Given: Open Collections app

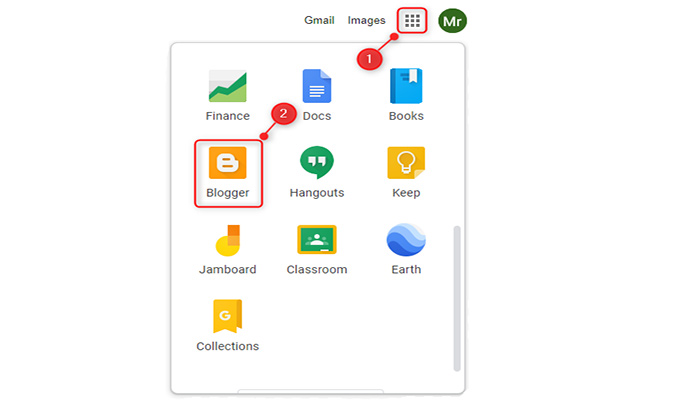Looking at the screenshot, I should click(228, 326).
